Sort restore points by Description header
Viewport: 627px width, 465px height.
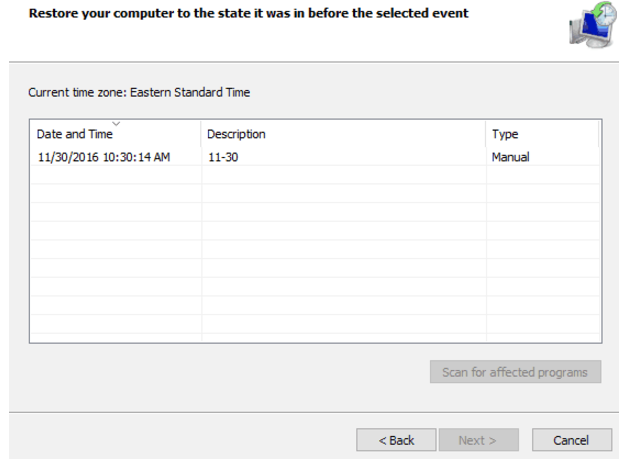[x=343, y=134]
